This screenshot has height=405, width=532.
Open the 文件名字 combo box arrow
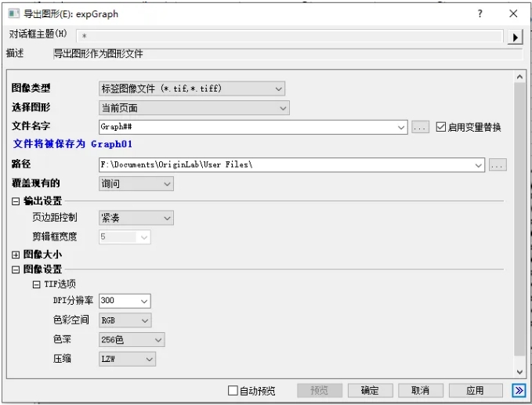coord(401,128)
